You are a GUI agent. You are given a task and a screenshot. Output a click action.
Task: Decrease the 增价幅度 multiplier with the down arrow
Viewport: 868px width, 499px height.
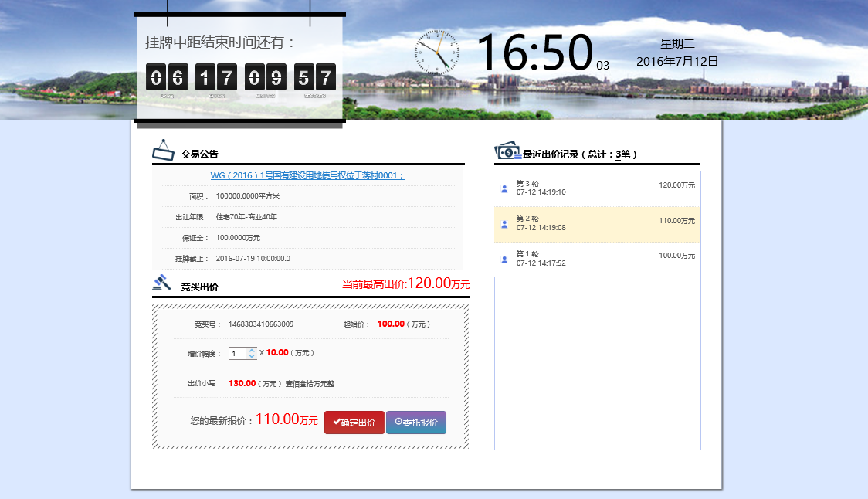252,356
